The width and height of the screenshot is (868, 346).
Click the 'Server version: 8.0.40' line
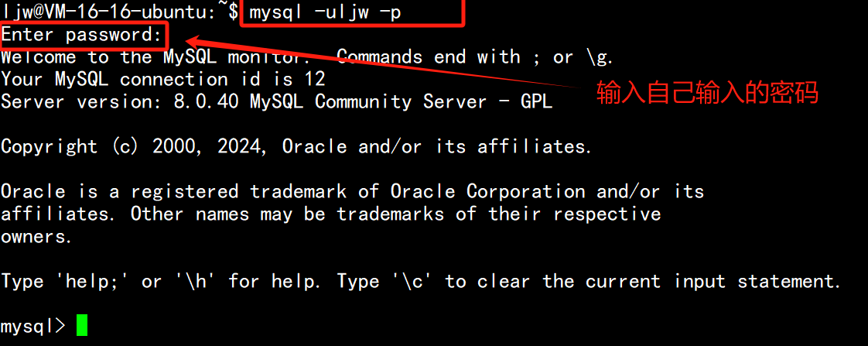pos(123,101)
